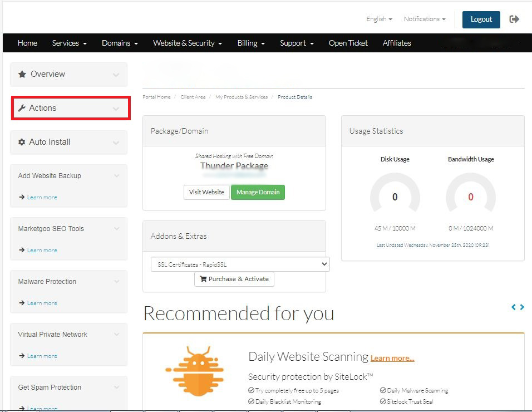532x412 pixels.
Task: Open the Website & Security menu
Action: click(x=188, y=43)
